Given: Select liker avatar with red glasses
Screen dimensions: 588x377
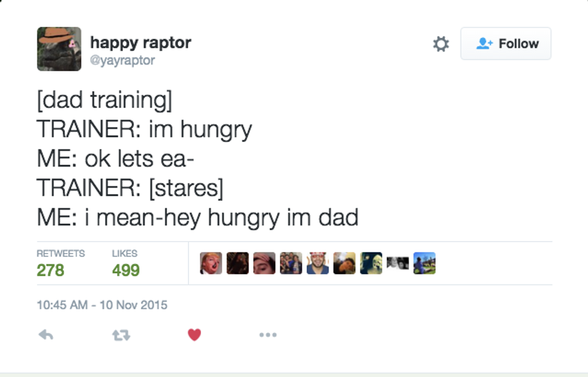Looking at the screenshot, I should (x=317, y=263).
